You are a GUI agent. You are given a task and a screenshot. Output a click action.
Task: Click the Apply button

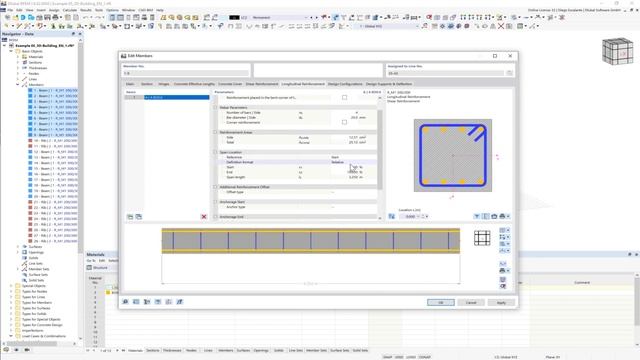(x=501, y=302)
